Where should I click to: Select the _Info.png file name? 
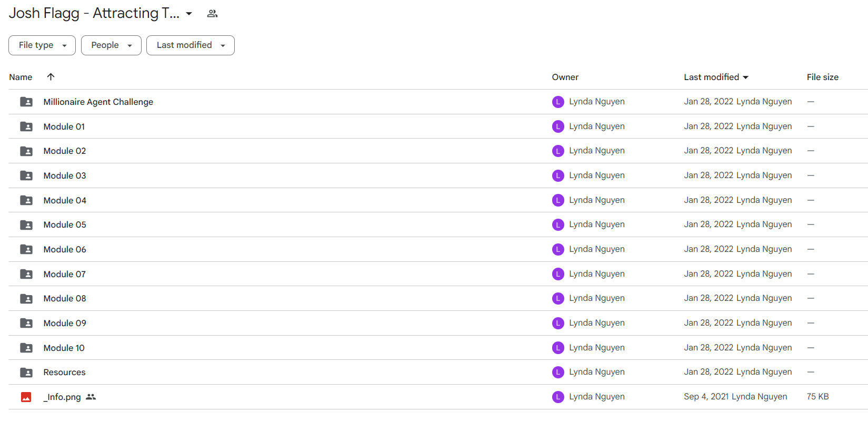pos(62,397)
